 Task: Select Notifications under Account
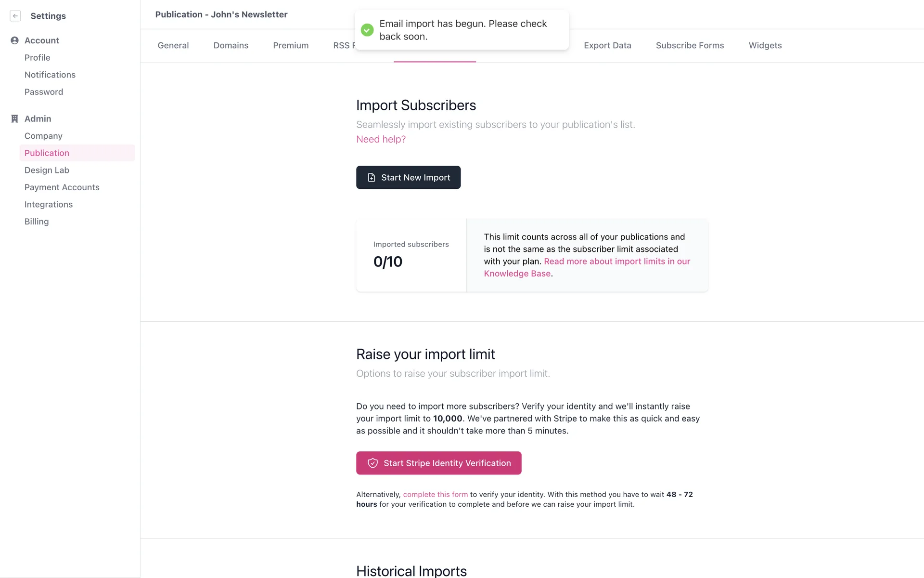[50, 75]
